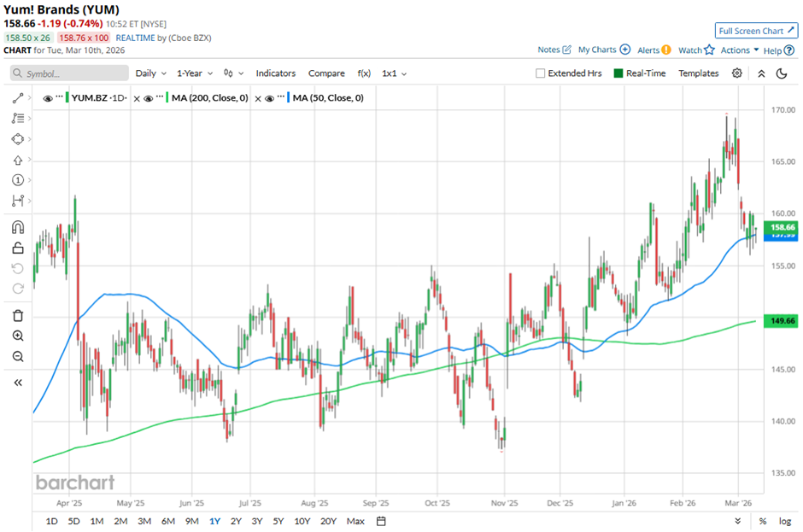Viewport: 803px width, 532px height.
Task: Open chart settings gear icon
Action: (x=737, y=73)
